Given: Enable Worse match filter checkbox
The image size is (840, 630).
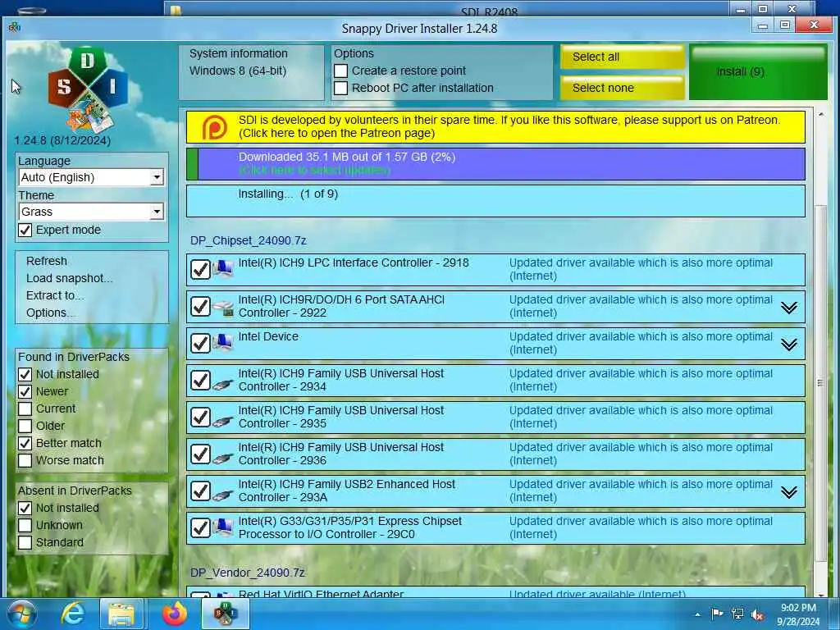Looking at the screenshot, I should (25, 460).
